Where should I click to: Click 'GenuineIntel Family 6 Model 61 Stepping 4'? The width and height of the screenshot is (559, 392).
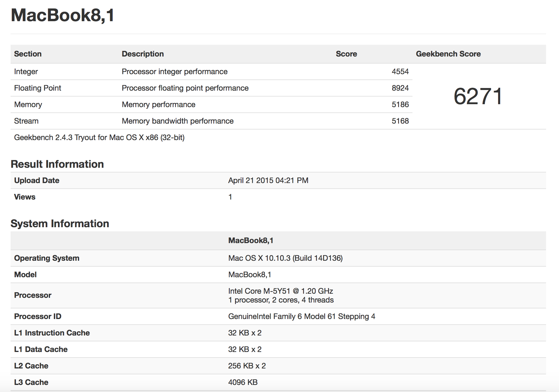(x=302, y=316)
